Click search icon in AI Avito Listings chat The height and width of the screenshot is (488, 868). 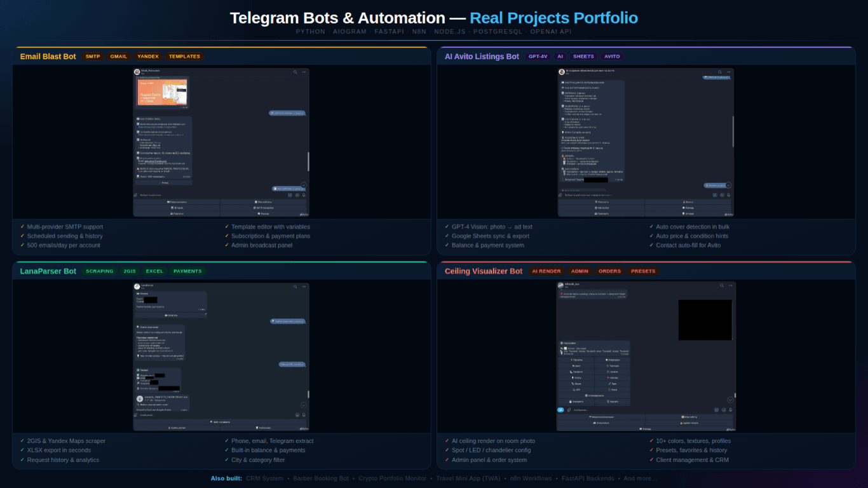720,72
